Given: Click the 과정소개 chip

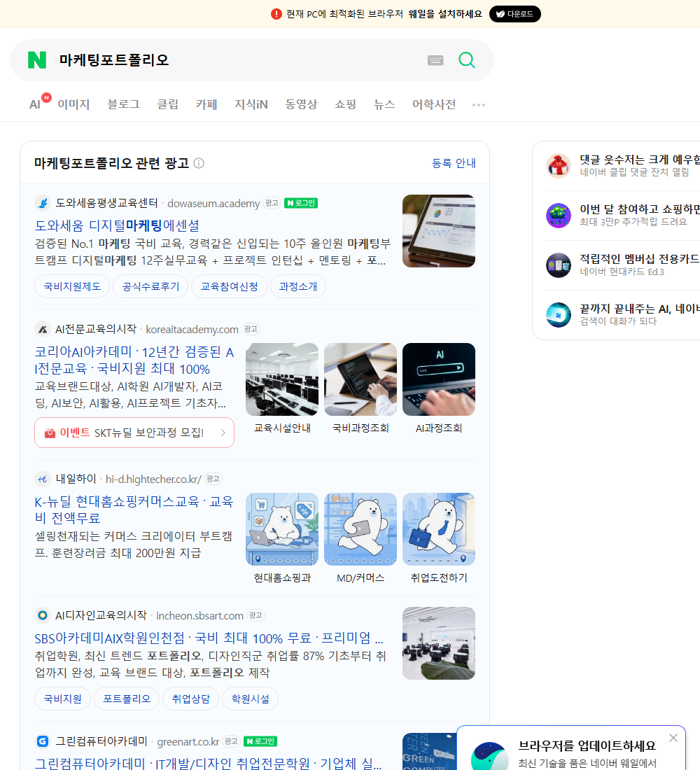Looking at the screenshot, I should [298, 286].
